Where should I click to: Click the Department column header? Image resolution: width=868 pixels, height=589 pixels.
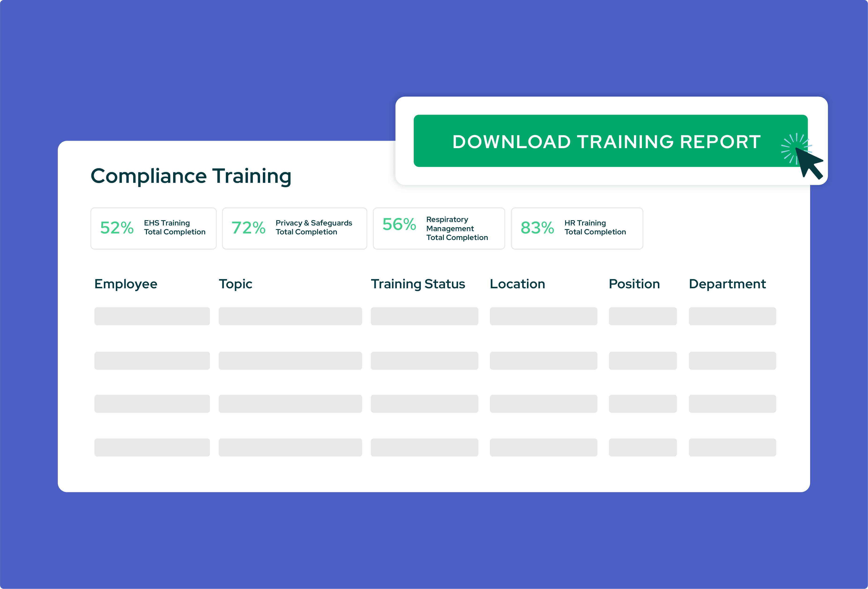click(x=727, y=284)
